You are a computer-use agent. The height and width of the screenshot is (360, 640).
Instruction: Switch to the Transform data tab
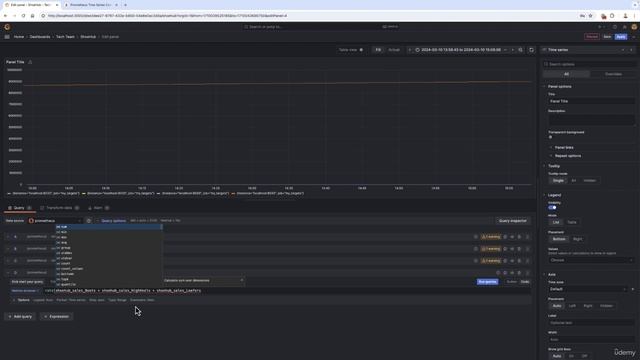pos(59,208)
